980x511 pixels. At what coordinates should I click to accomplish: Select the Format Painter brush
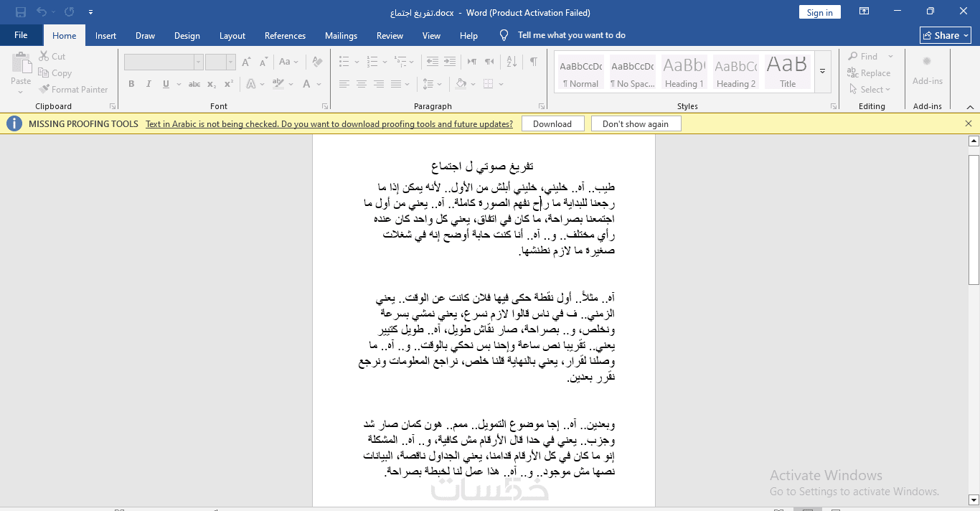[72, 90]
